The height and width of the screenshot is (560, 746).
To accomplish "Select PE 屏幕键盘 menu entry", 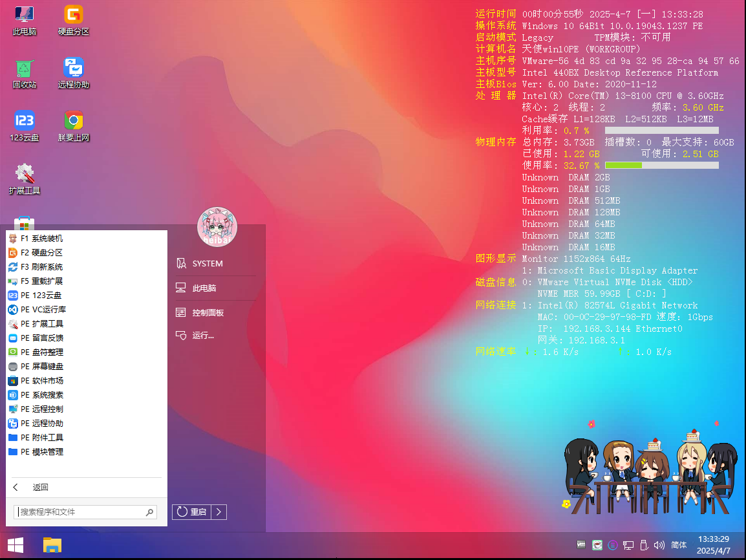I will click(x=42, y=367).
